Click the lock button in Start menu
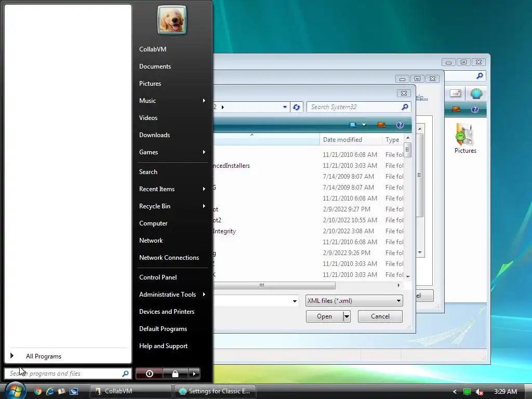Image resolution: width=532 pixels, height=399 pixels. pos(175,374)
